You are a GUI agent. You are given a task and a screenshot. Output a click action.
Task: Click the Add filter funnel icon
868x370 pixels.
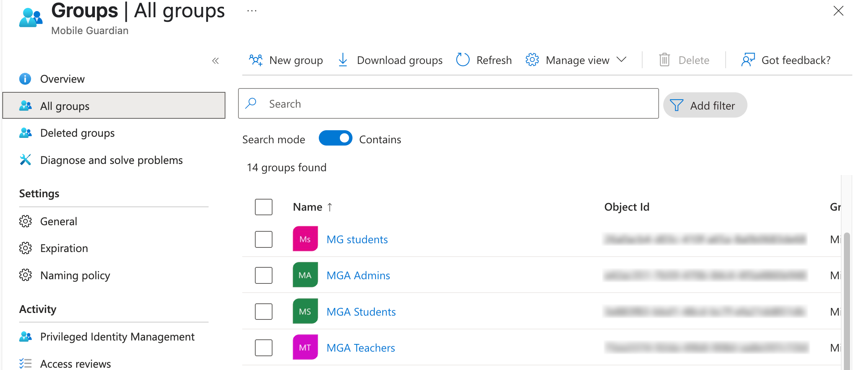[677, 105]
